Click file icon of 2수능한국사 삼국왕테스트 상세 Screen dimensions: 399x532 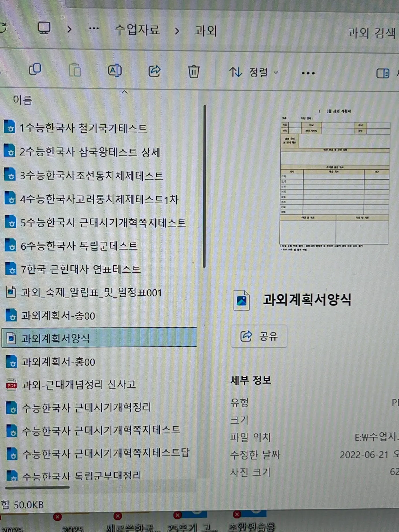10,151
